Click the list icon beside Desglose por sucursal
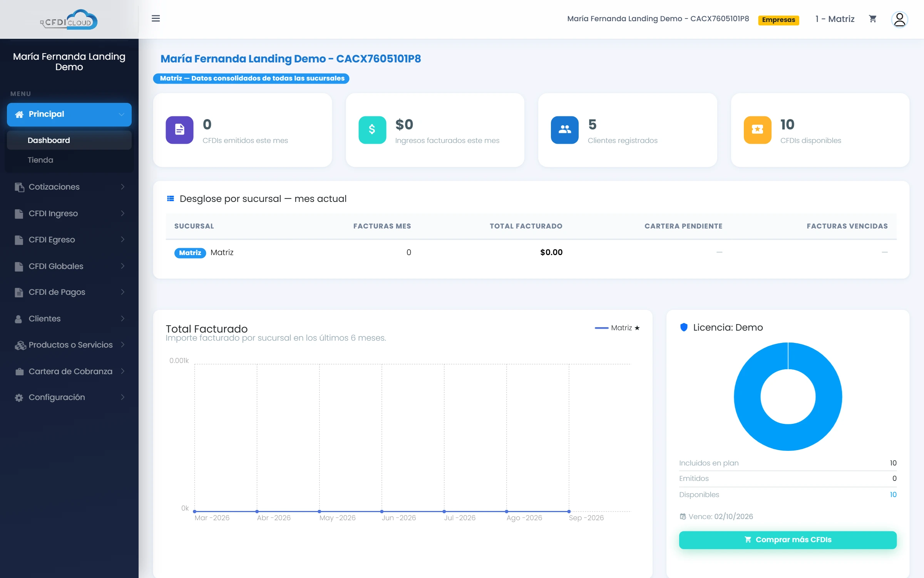 (x=170, y=198)
